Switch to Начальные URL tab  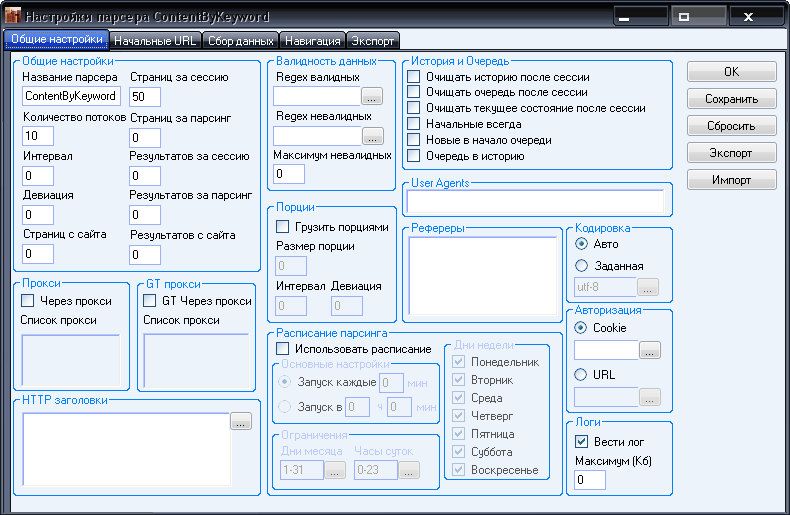tap(155, 41)
